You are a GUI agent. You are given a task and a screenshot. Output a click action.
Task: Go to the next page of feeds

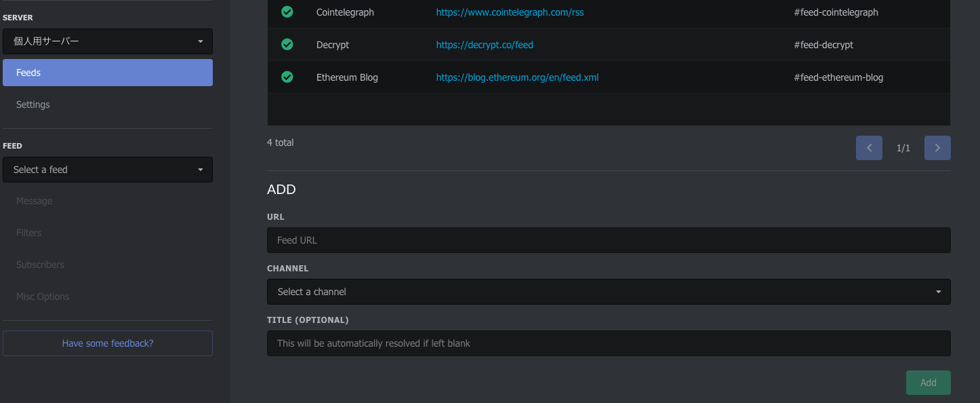[937, 148]
